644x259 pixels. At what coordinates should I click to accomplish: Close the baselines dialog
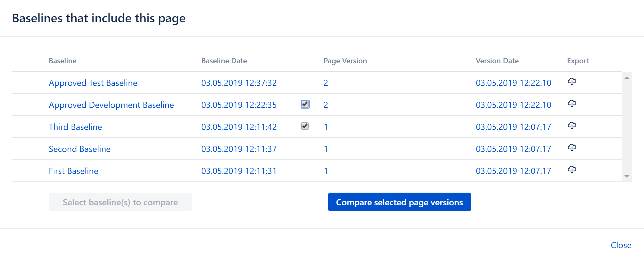[x=621, y=245]
